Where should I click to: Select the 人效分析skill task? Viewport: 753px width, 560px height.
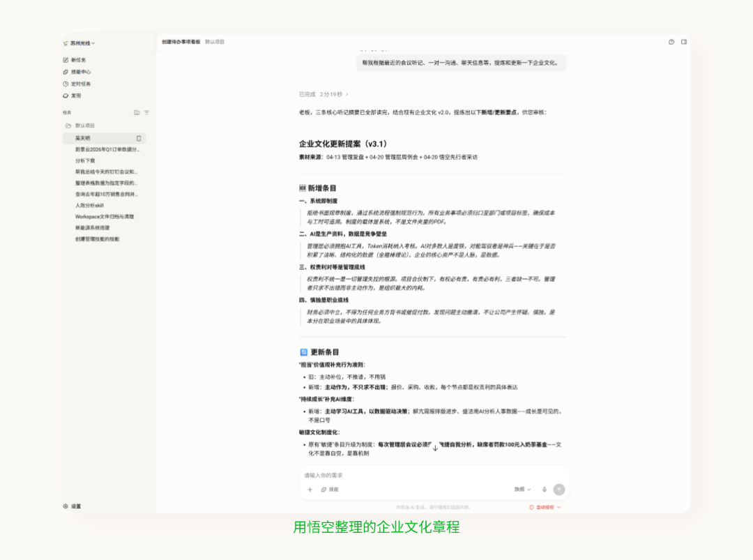[89, 206]
